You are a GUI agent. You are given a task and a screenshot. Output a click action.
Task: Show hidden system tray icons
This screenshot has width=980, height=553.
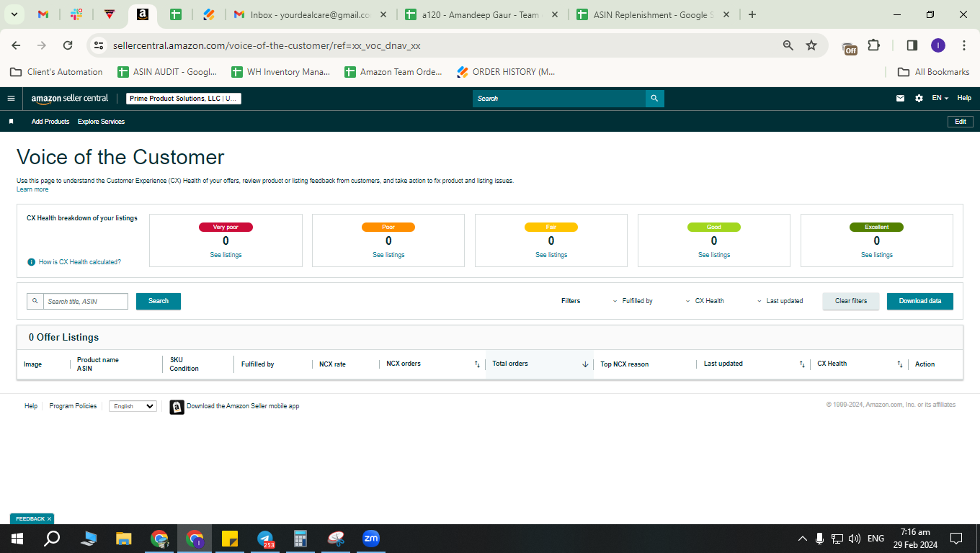pyautogui.click(x=802, y=539)
